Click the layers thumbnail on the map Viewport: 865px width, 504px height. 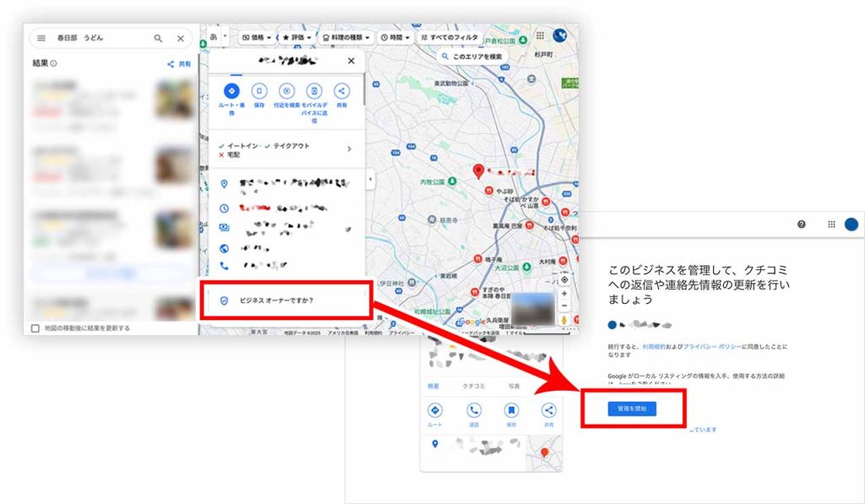[x=533, y=309]
